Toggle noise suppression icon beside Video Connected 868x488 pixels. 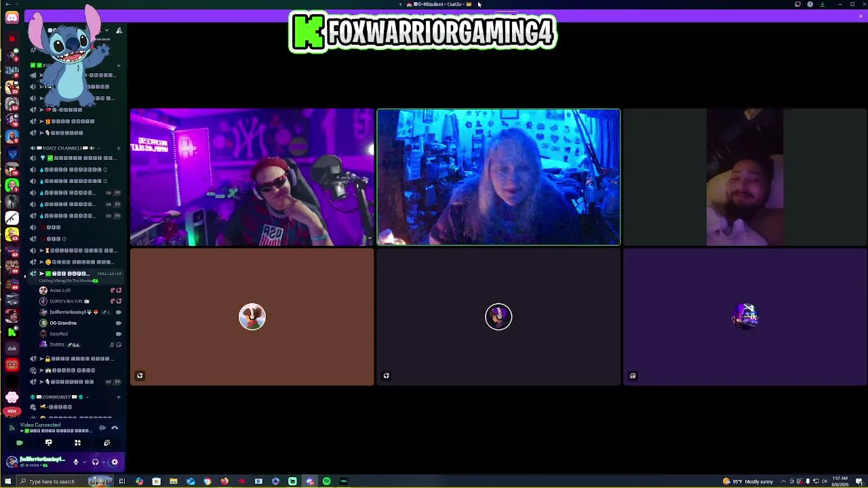[102, 428]
